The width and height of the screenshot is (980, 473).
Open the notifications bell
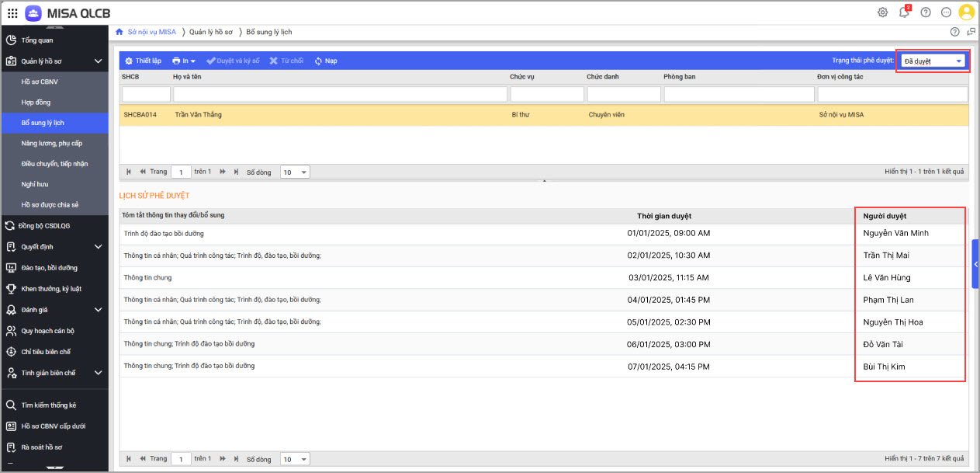click(904, 12)
